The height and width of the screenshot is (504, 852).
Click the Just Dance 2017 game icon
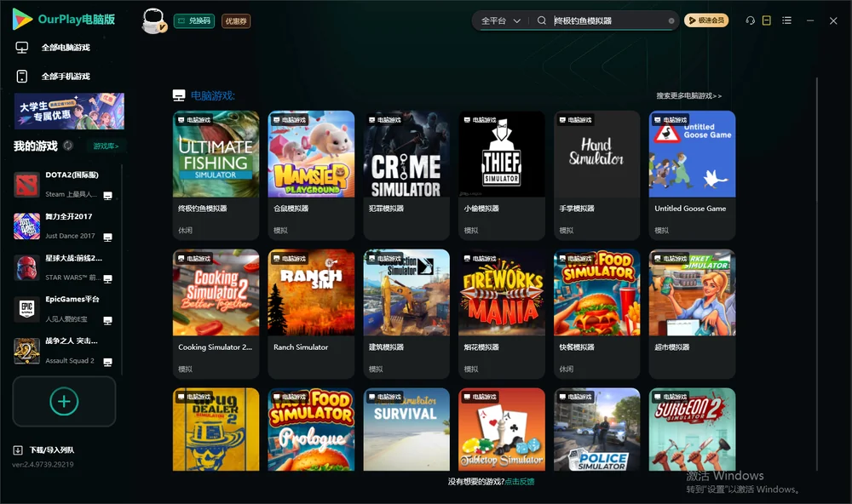pos(26,226)
